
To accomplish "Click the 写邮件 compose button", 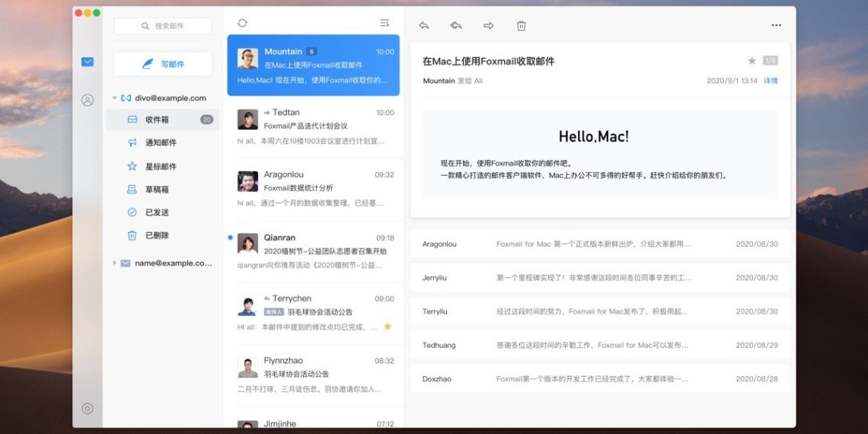I will coord(163,64).
